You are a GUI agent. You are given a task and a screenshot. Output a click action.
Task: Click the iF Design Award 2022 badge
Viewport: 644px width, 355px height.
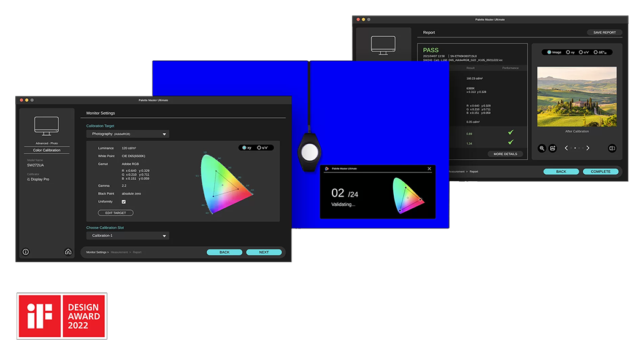[x=61, y=316]
